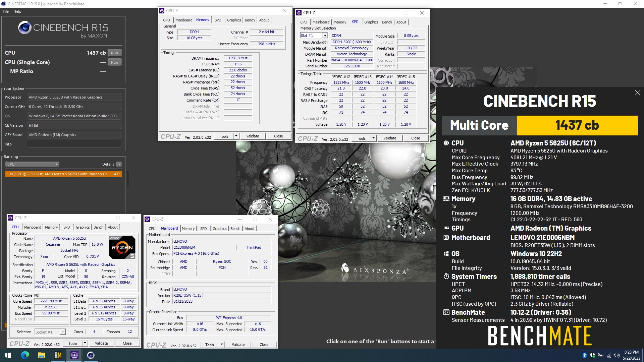Activate the CPU-Z taskbar icon
Screen dimensions: 644x362
tap(74, 355)
